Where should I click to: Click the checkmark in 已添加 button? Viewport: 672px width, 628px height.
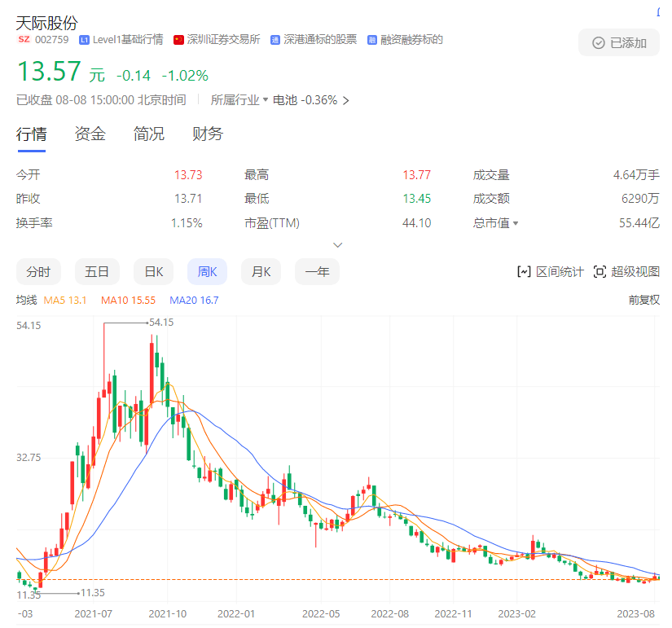[x=599, y=43]
